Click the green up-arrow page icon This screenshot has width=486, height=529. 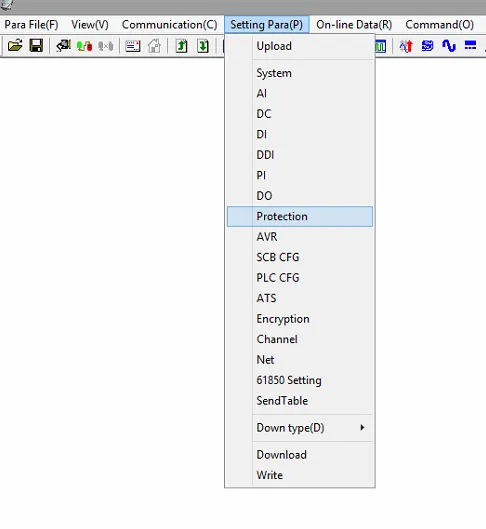coord(181,46)
